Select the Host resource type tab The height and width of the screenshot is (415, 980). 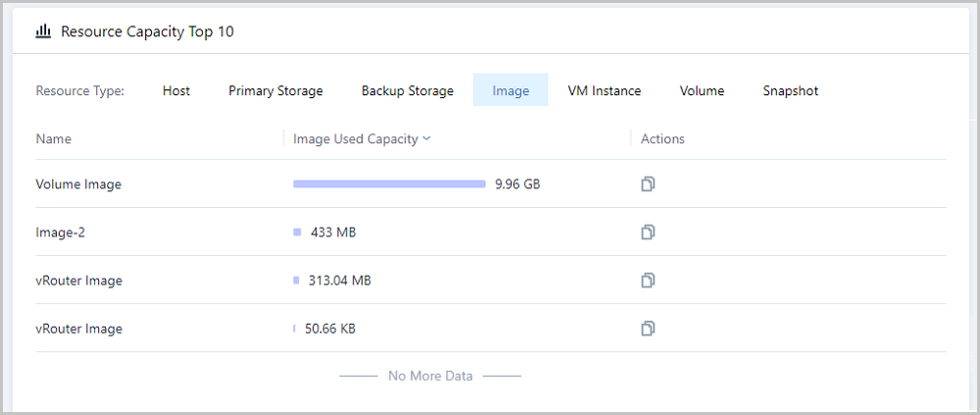tap(176, 91)
